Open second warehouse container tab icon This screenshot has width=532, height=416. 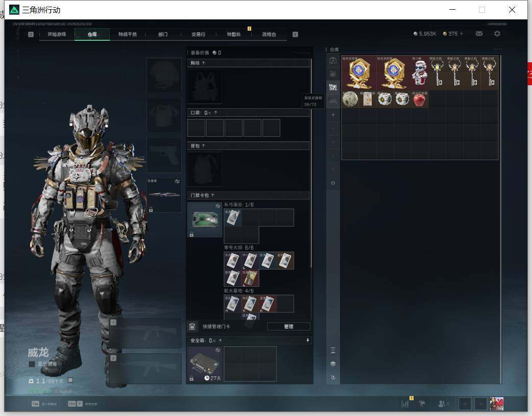click(x=333, y=74)
